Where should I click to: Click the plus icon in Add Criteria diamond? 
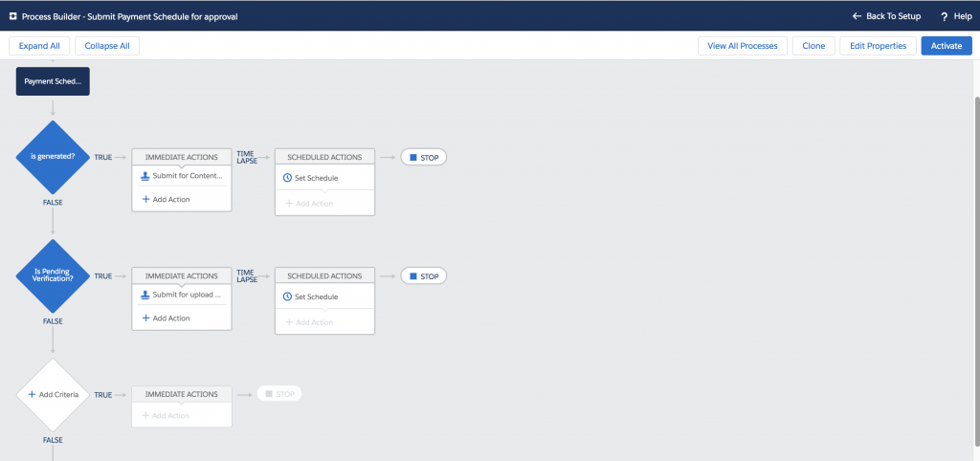pos(32,394)
